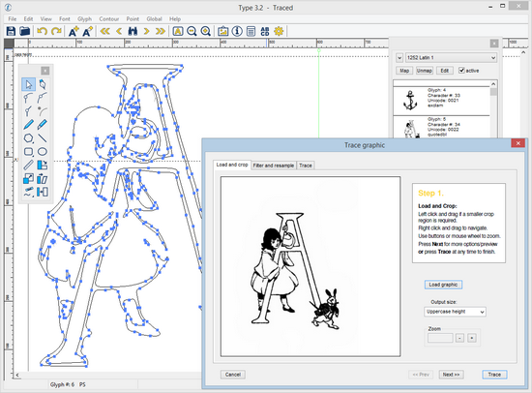Click the Trace button in dialog
The height and width of the screenshot is (393, 532).
click(x=494, y=375)
